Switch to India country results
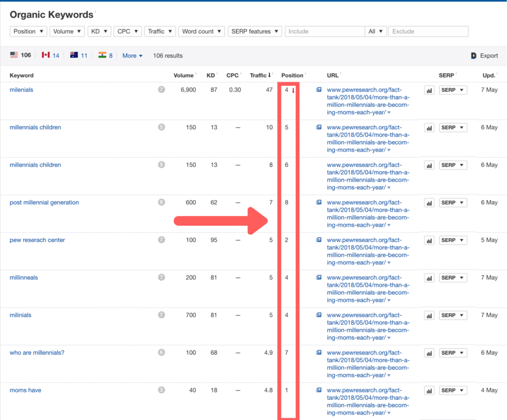Screen dimensions: 507x420 pos(105,55)
